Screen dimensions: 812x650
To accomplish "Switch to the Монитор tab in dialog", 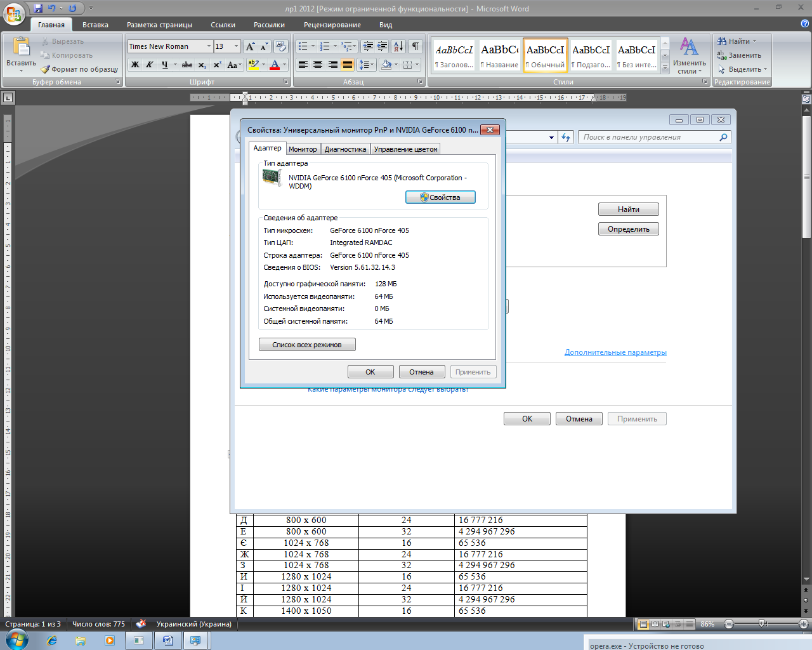I will (303, 149).
